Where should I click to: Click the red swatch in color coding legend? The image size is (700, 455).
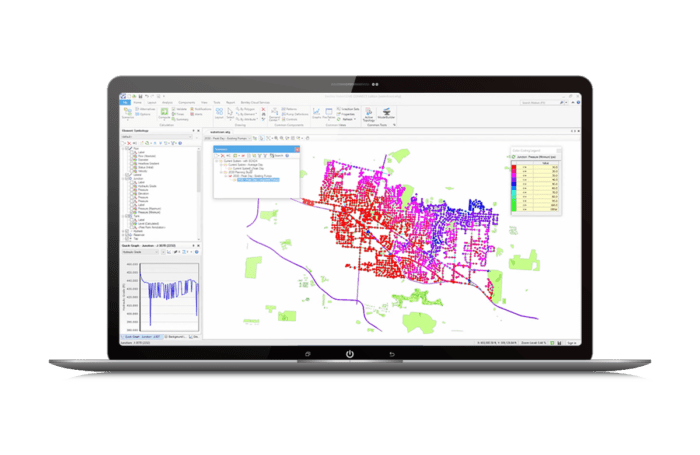(x=513, y=167)
